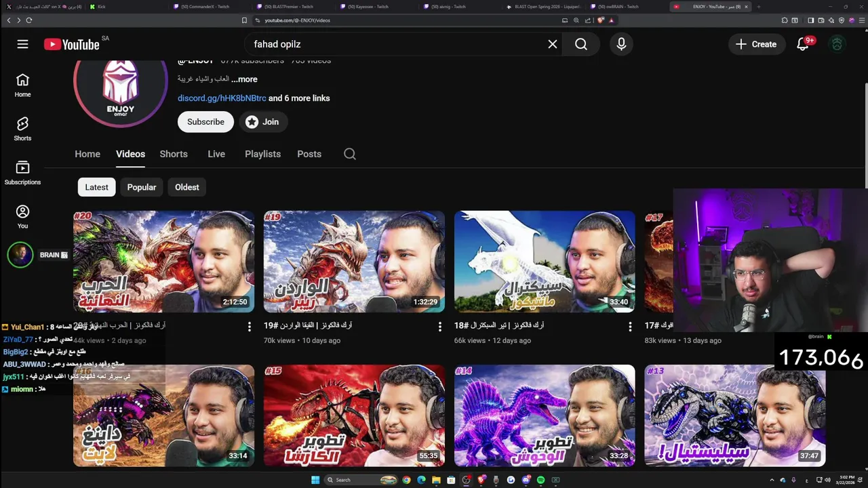Open the account avatar menu

[x=837, y=44]
